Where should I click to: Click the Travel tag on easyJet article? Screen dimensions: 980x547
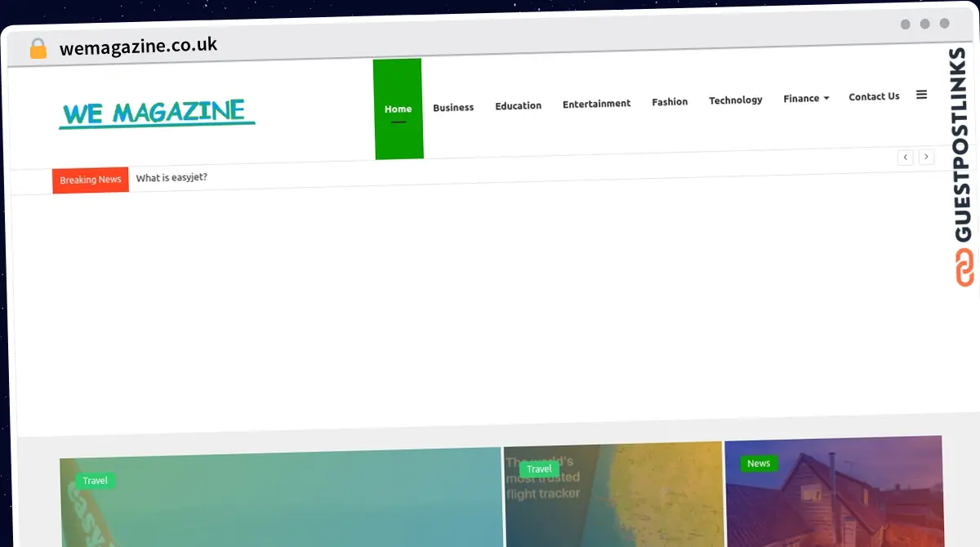95,481
